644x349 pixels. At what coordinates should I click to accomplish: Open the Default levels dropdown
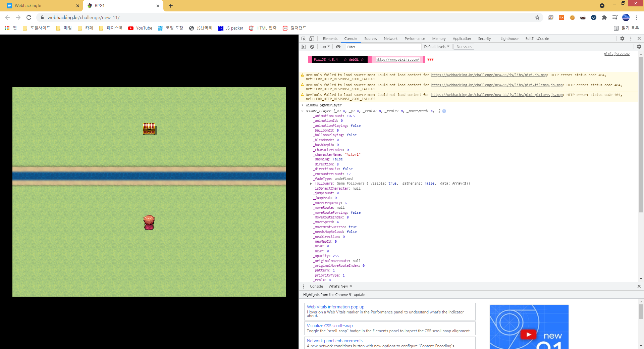click(436, 47)
